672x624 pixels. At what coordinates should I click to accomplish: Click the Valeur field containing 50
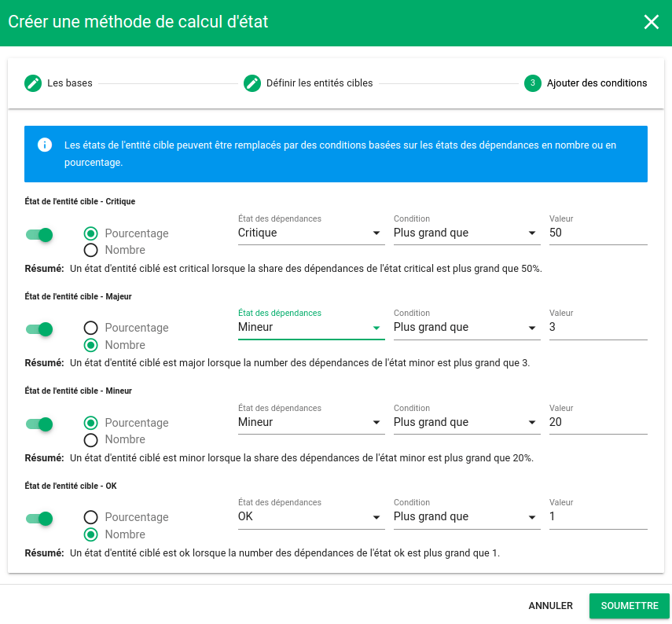pos(597,233)
